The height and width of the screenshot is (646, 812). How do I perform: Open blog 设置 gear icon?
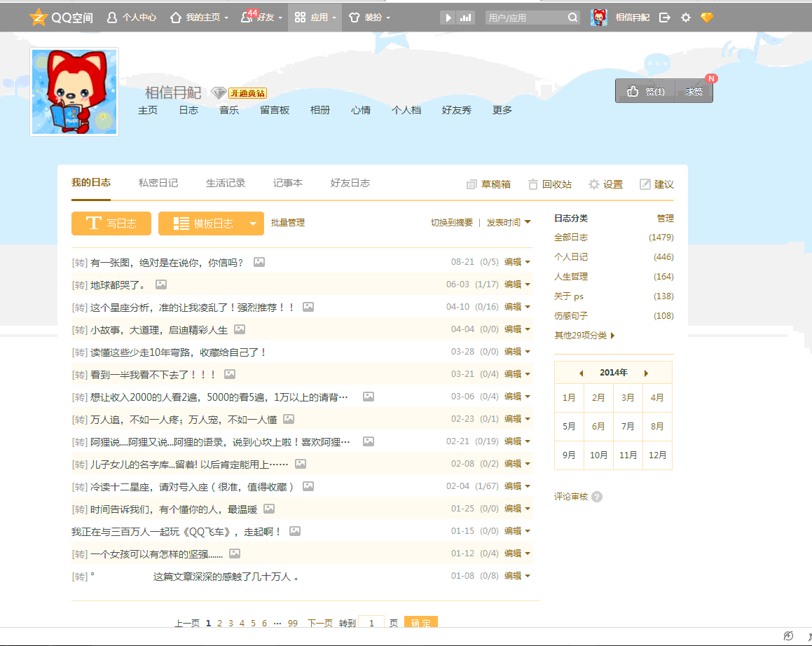594,184
